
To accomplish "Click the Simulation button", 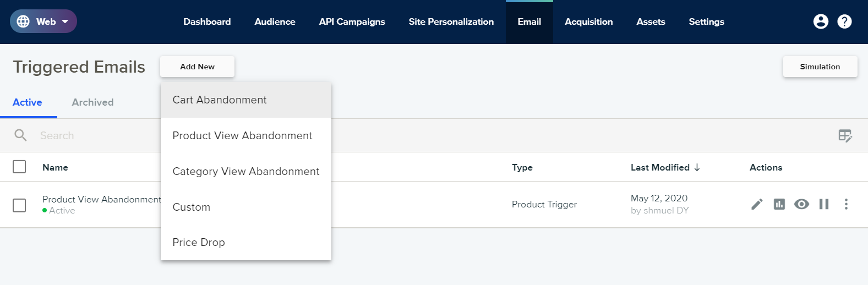I will pos(820,67).
